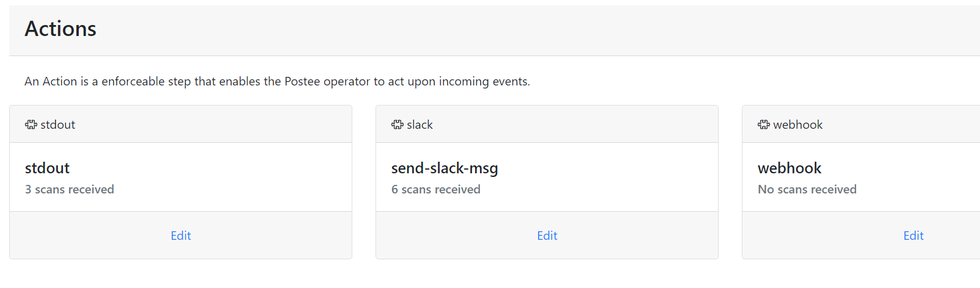
Task: Click the 'No scans received' text
Action: (807, 189)
